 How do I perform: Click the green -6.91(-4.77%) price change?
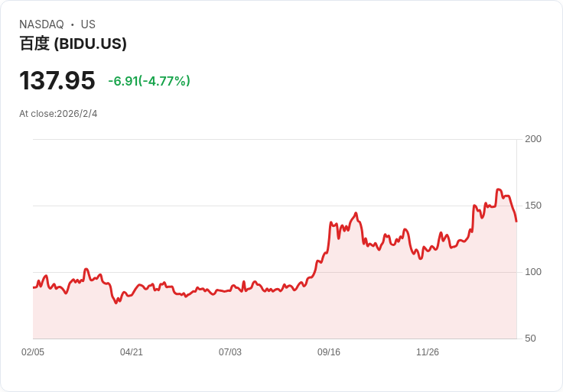pos(149,81)
